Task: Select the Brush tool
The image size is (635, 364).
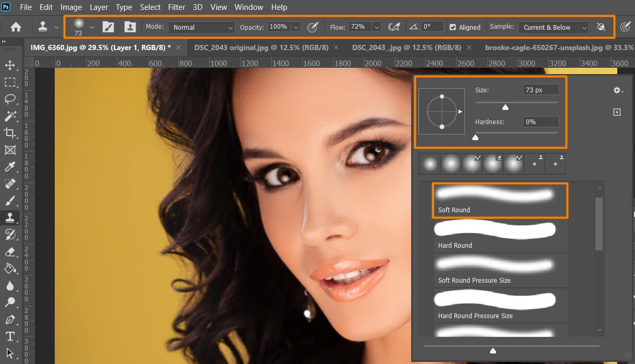Action: 11,200
